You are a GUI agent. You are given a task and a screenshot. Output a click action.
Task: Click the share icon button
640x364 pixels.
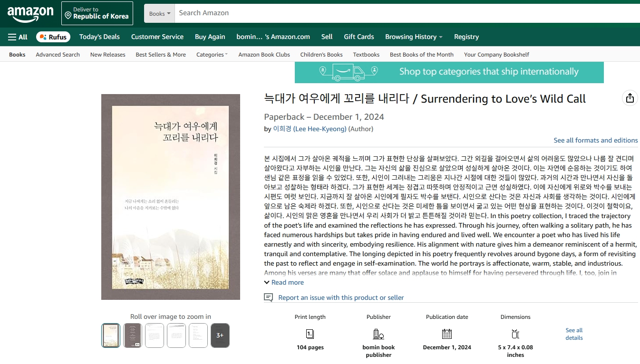pos(630,98)
